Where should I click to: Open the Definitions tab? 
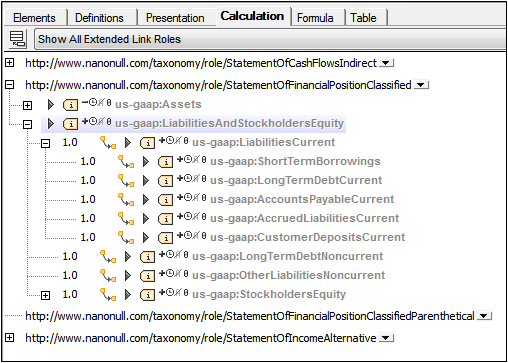[x=99, y=18]
